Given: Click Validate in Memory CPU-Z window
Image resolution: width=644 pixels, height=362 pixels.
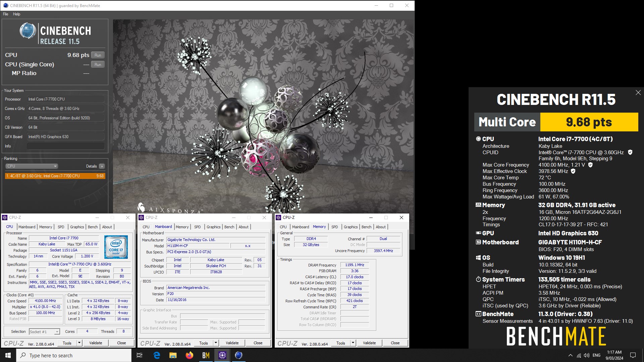Looking at the screenshot, I should pos(369,343).
